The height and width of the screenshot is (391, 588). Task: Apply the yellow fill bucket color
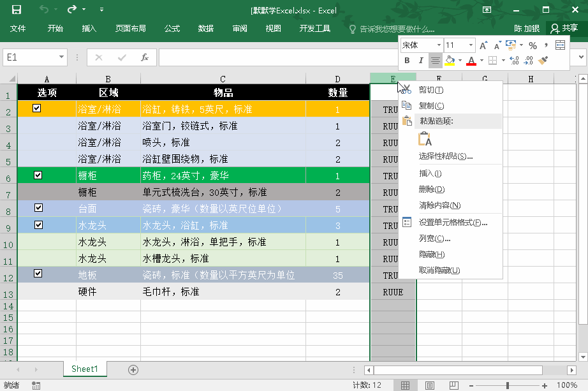click(450, 61)
